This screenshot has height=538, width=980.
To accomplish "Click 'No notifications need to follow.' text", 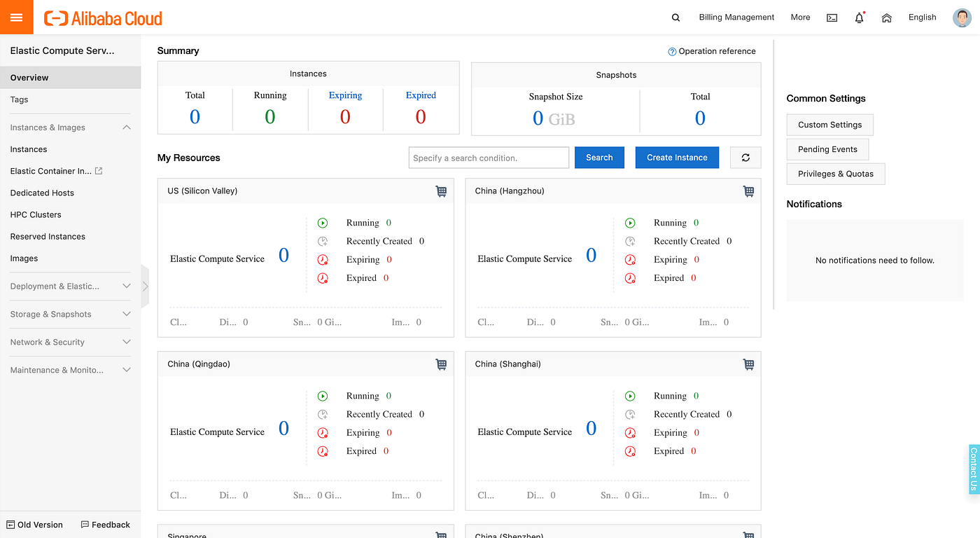I will coord(875,261).
